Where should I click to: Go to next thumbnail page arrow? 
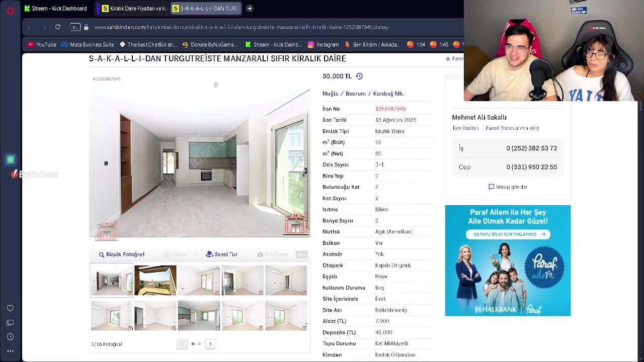[x=210, y=344]
